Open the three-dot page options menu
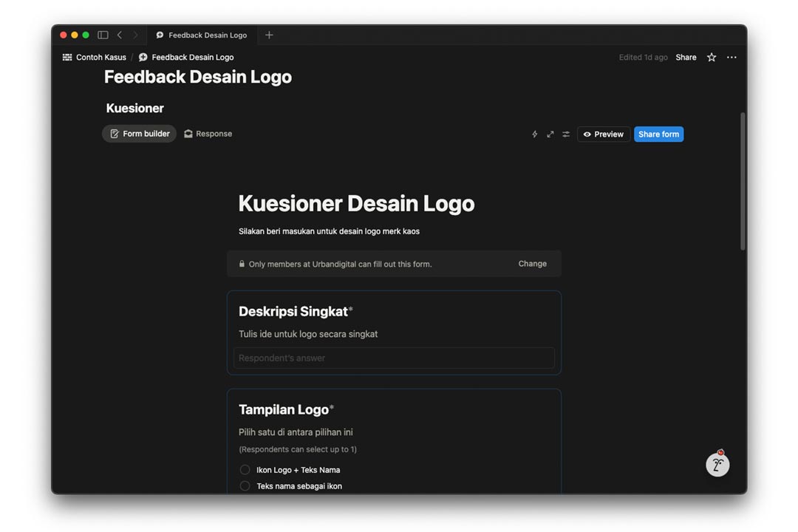The height and width of the screenshot is (532, 798). [x=731, y=58]
